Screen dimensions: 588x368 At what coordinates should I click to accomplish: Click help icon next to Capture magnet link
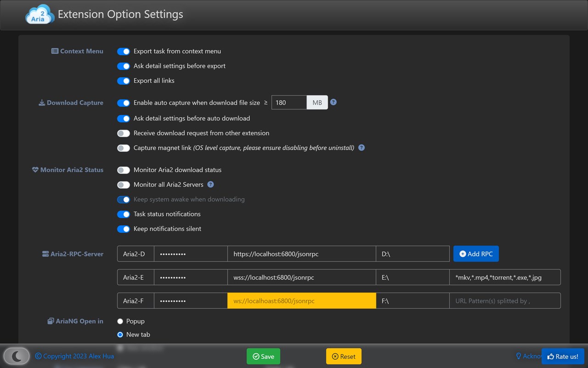click(x=362, y=148)
